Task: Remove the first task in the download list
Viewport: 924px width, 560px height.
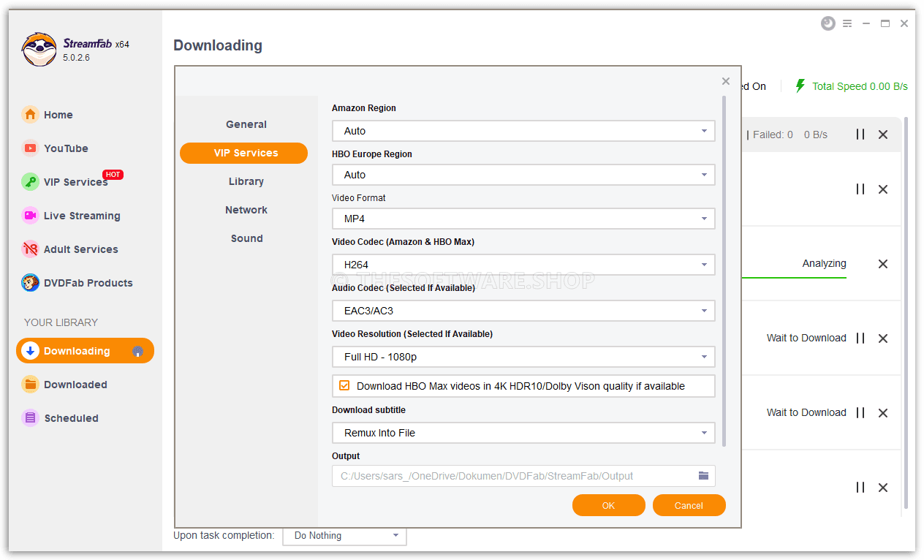Action: [883, 189]
